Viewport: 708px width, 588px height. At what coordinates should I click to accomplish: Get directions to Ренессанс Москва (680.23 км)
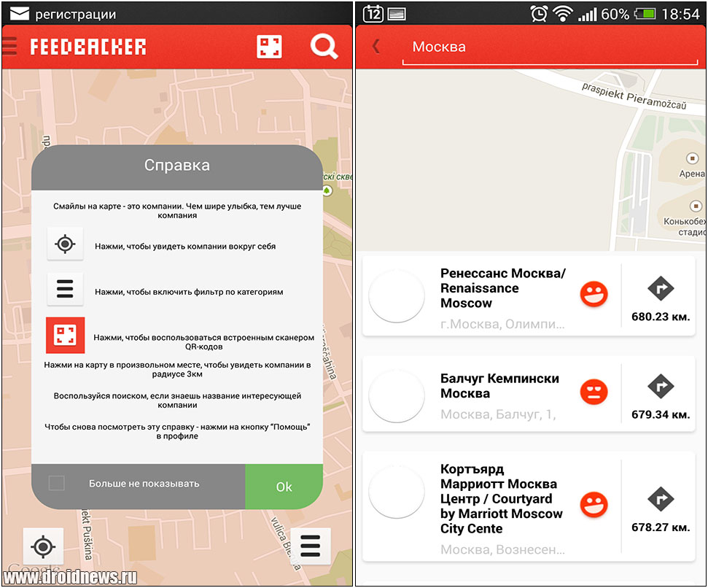[x=661, y=288]
